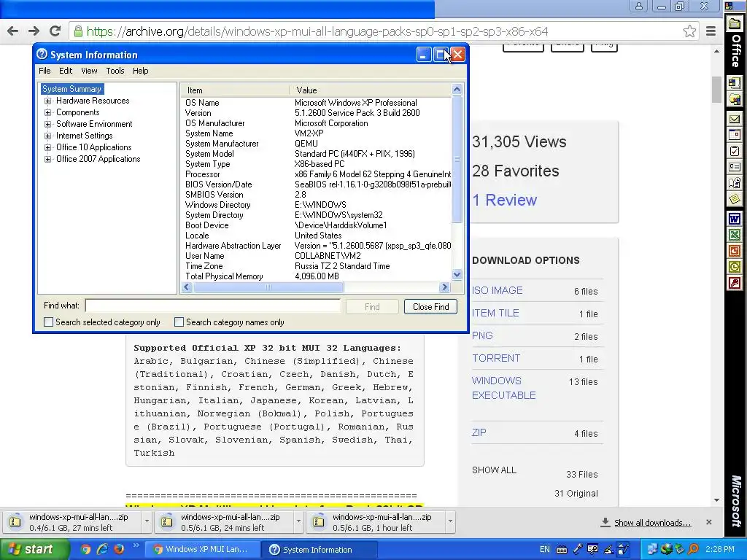
Task: Create new task via Office bar clipboard icon
Action: 735,152
